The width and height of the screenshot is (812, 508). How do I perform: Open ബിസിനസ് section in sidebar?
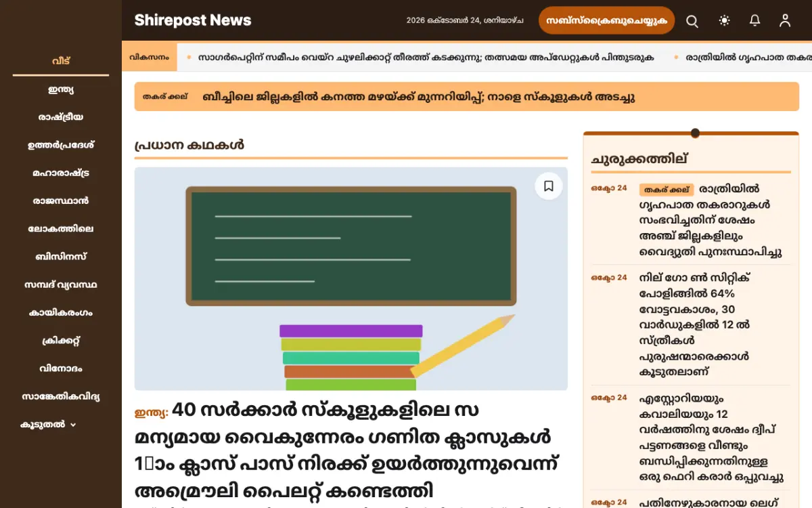pyautogui.click(x=61, y=257)
